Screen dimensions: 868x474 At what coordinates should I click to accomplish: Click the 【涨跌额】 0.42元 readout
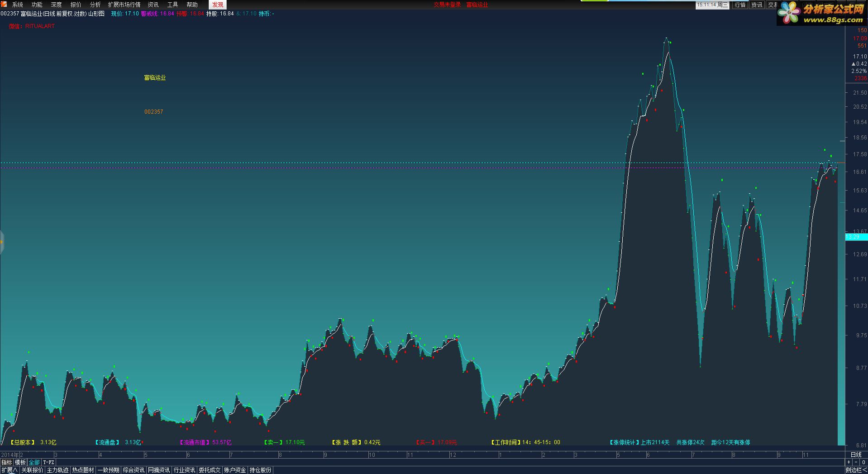click(356, 442)
